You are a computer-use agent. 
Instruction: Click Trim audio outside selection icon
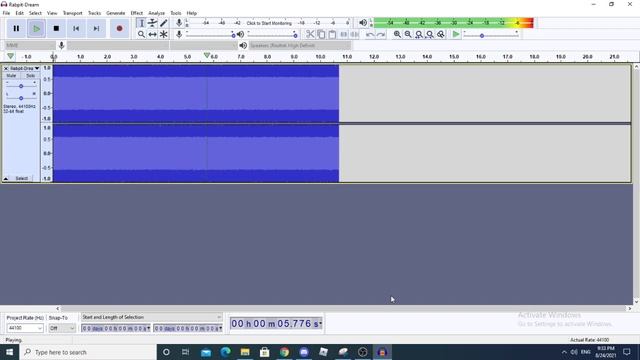coord(344,34)
